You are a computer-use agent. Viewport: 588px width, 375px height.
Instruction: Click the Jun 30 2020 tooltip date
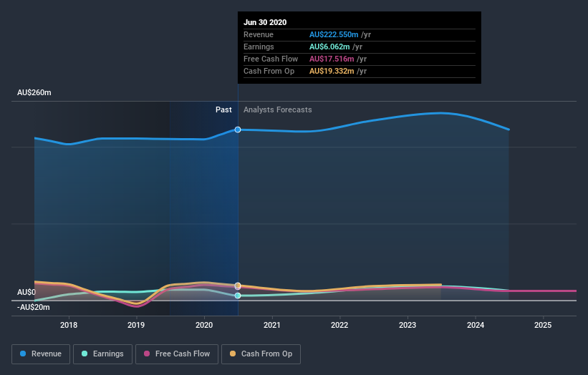tap(265, 22)
